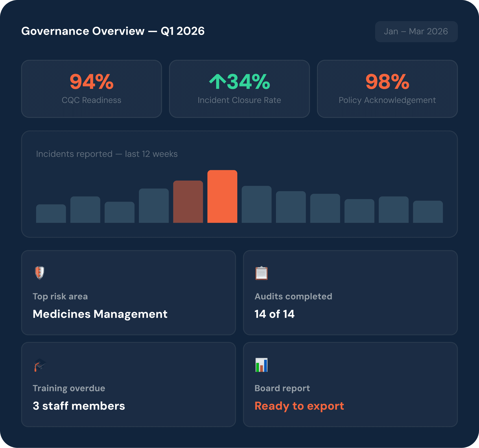Viewport: 479px width, 448px height.
Task: Open Medicines Management risk area
Action: coord(100,314)
